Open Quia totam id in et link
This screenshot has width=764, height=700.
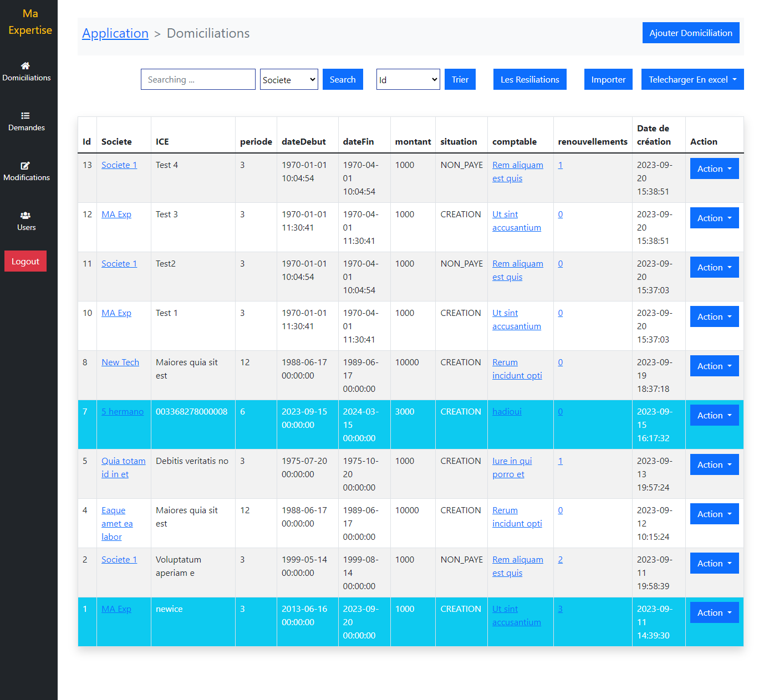(124, 468)
